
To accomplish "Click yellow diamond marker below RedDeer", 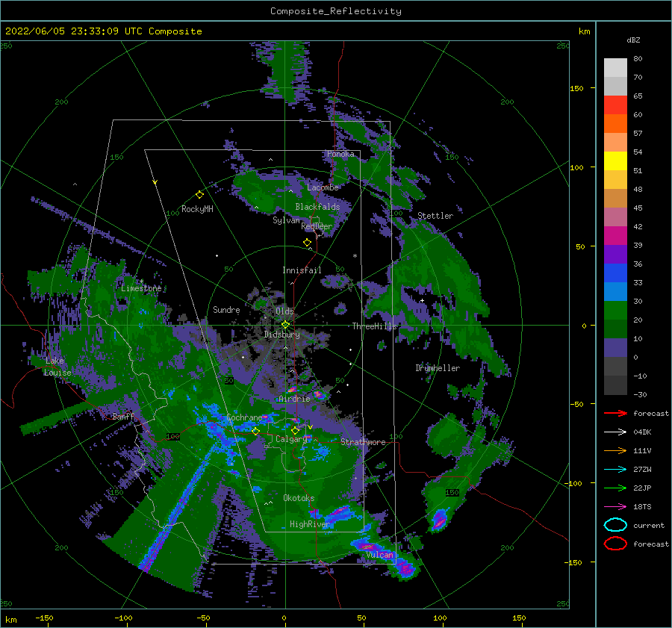I will [x=307, y=243].
